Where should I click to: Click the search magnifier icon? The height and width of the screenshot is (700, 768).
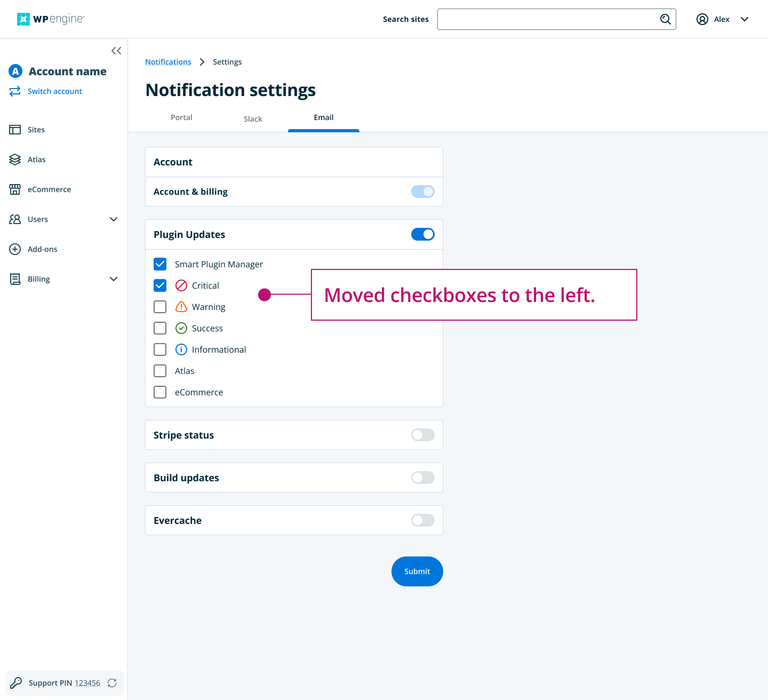pos(665,19)
